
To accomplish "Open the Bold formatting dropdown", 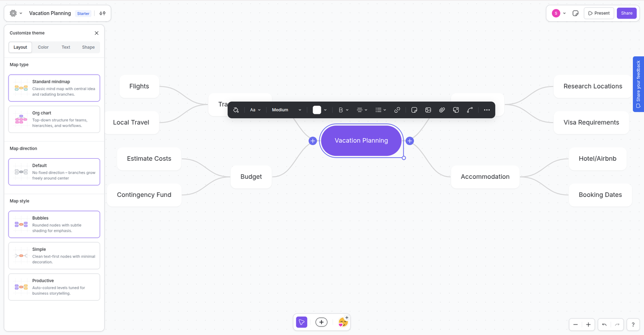I will [344, 110].
